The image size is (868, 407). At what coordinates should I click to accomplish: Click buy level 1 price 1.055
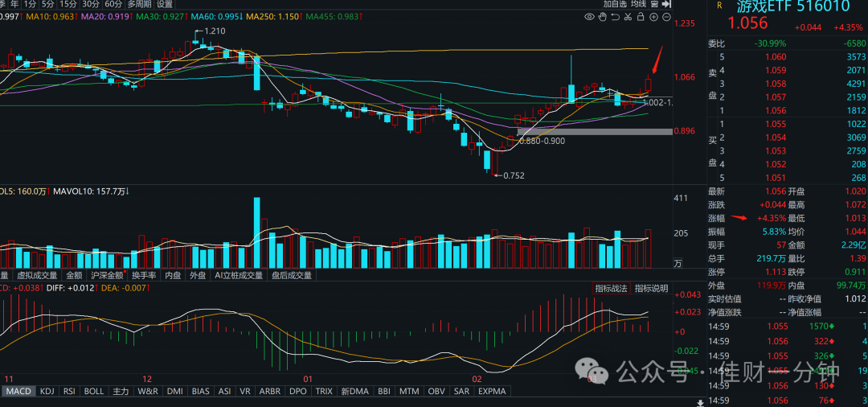(x=776, y=124)
